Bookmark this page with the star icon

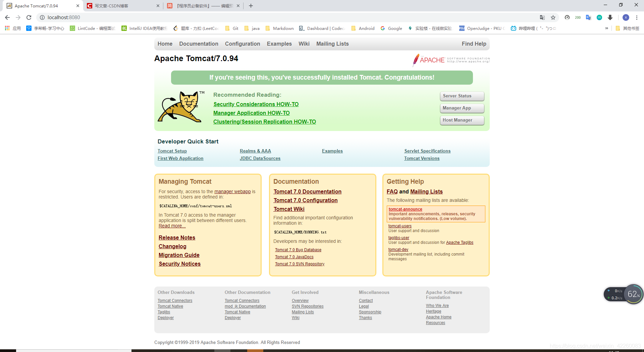pyautogui.click(x=553, y=17)
